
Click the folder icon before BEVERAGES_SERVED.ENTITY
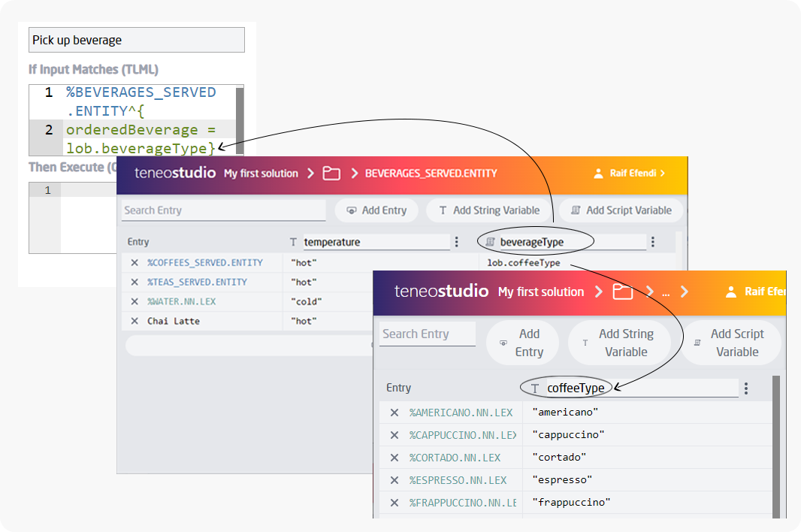pos(331,174)
